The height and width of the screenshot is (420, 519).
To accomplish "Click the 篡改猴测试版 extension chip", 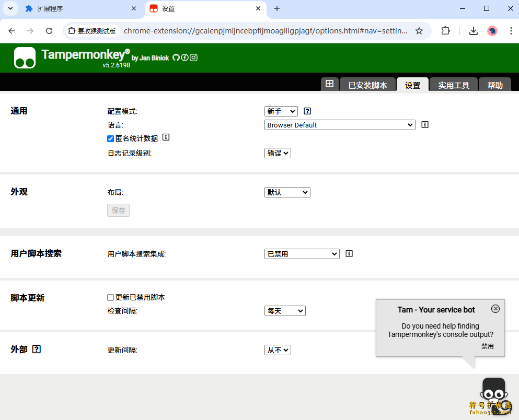I will point(91,31).
